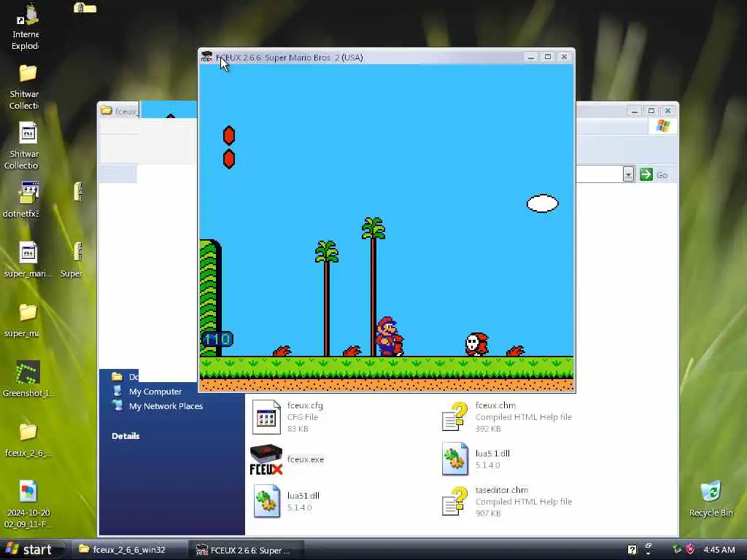Open the taseditor.chm help file
The width and height of the screenshot is (747, 560).
454,501
